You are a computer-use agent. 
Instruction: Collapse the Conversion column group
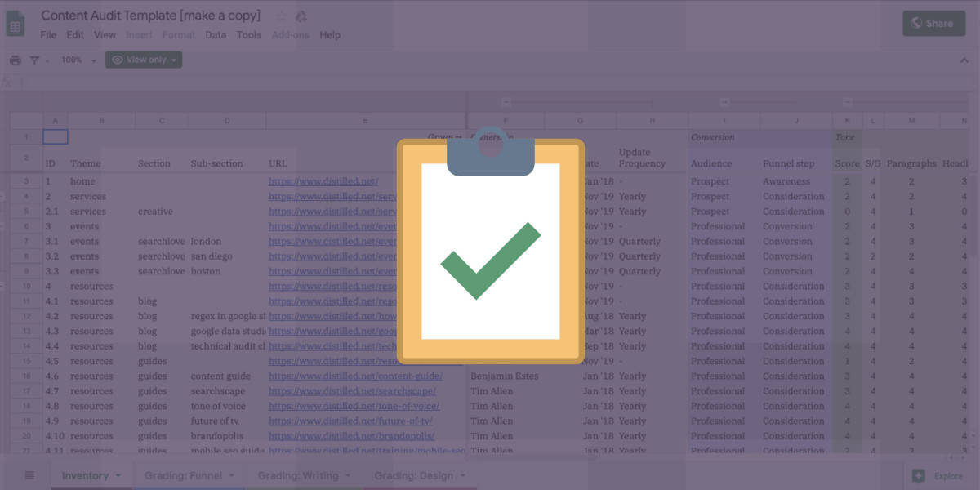point(724,101)
